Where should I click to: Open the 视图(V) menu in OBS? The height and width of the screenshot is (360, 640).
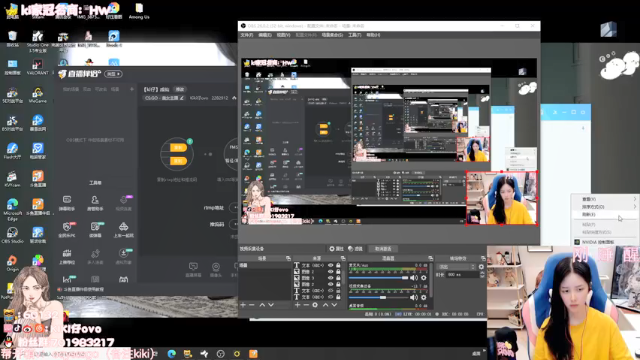[x=283, y=35]
